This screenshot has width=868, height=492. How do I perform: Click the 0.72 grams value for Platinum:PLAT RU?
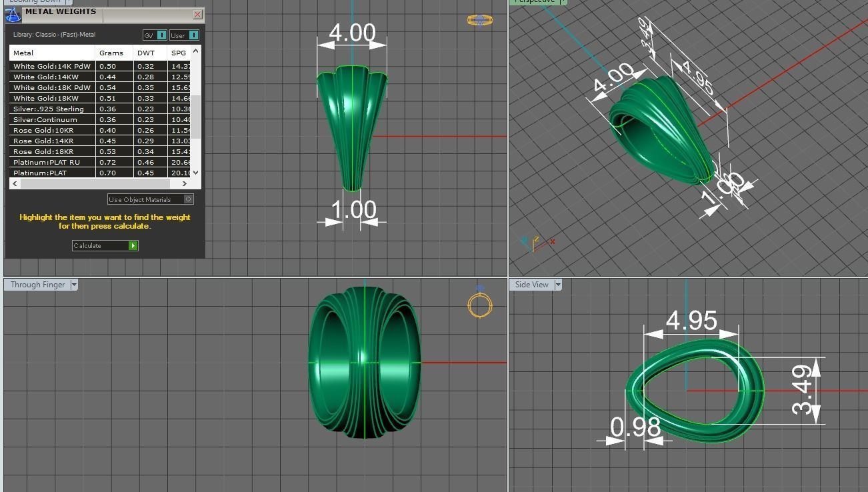[x=107, y=162]
